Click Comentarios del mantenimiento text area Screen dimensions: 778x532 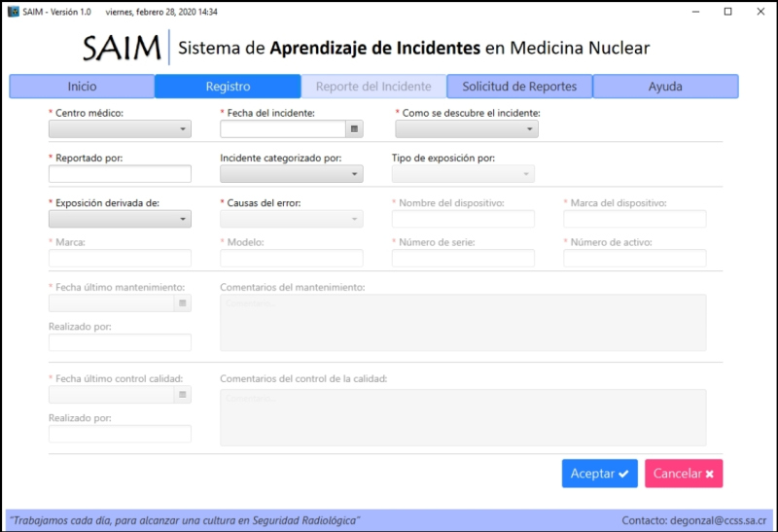pyautogui.click(x=463, y=322)
